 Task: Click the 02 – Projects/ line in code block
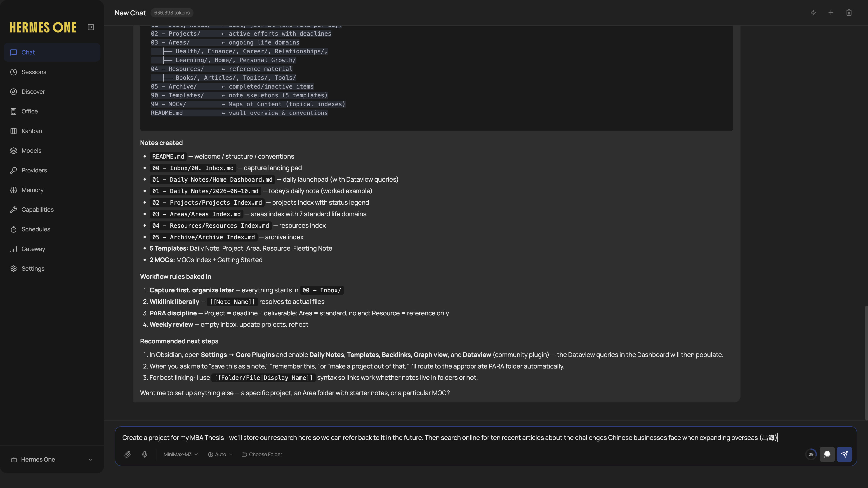pyautogui.click(x=241, y=34)
